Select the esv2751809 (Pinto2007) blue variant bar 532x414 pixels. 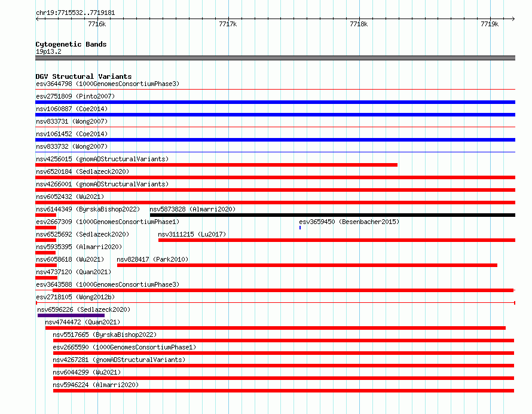click(275, 102)
